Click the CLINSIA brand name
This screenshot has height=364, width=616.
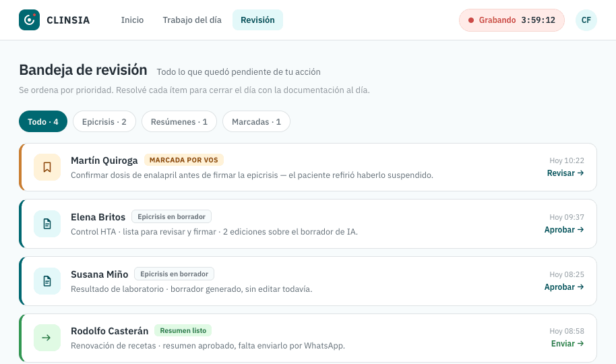pos(68,20)
